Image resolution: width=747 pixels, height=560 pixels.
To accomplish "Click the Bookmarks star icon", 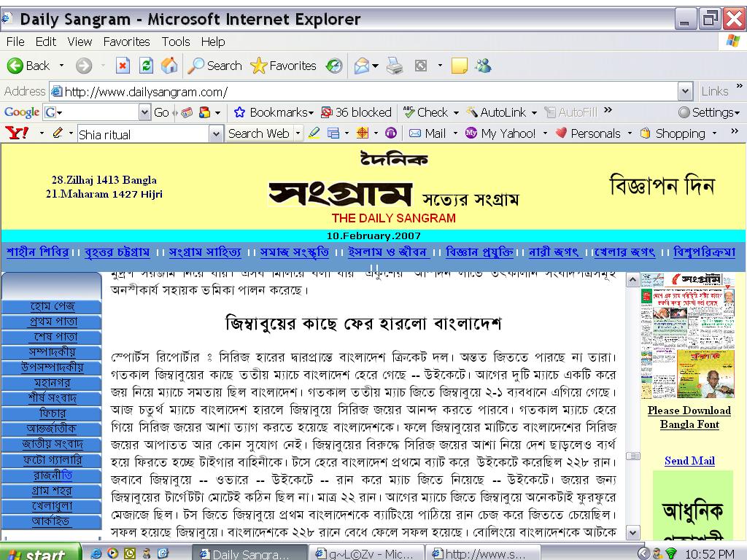I will pyautogui.click(x=239, y=112).
